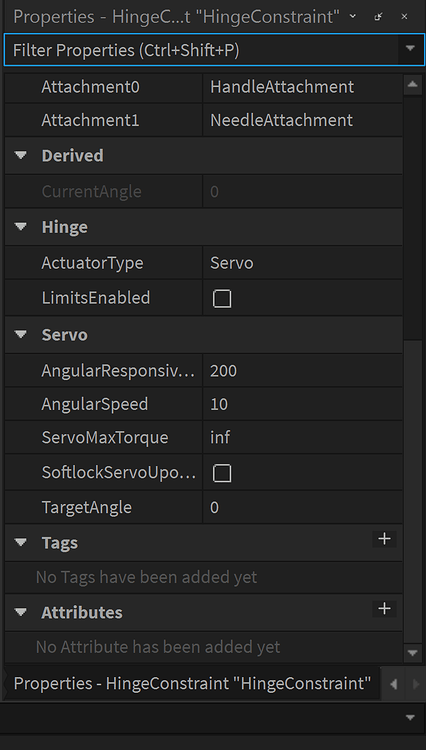
Task: Open the bottom-right panel dropdown arrow
Action: [x=410, y=717]
